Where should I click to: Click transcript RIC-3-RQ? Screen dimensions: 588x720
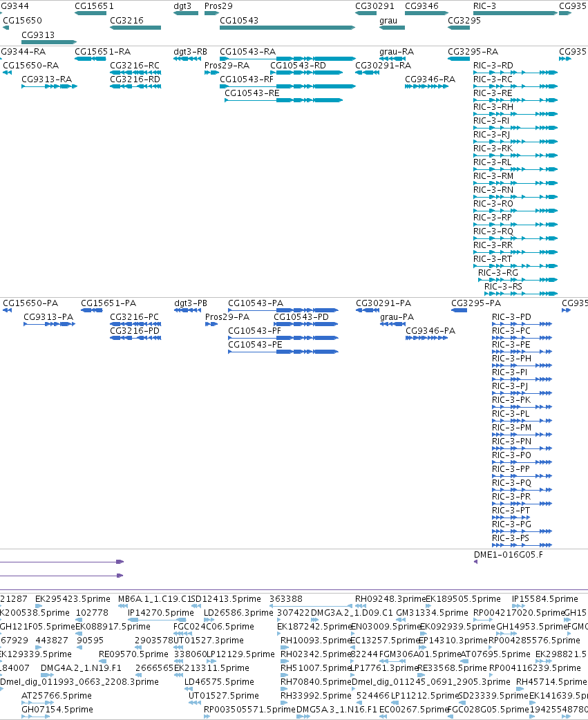tap(493, 231)
